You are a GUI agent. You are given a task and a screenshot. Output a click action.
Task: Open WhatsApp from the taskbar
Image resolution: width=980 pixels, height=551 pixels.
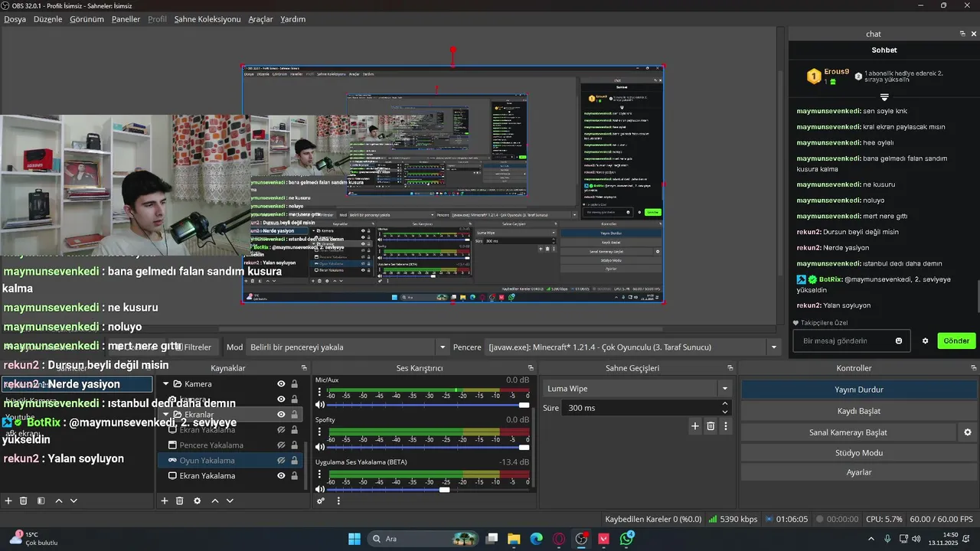pyautogui.click(x=626, y=539)
